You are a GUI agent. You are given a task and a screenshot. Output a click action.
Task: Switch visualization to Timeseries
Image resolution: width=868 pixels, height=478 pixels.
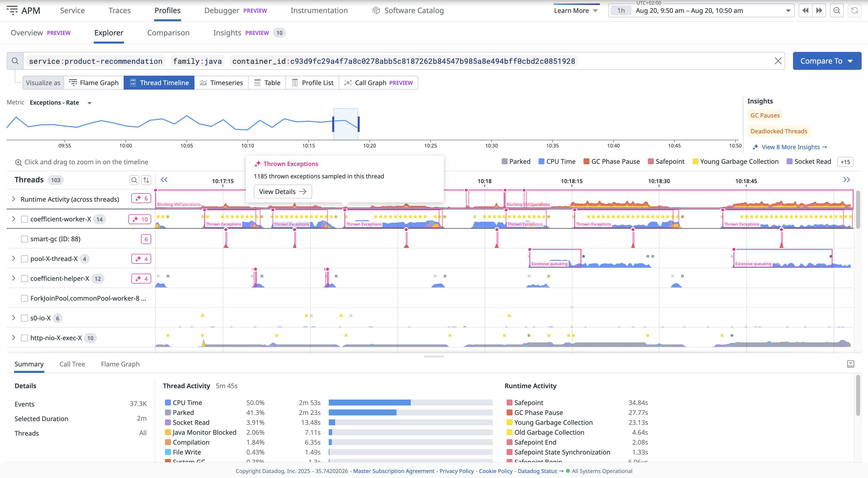click(x=221, y=83)
